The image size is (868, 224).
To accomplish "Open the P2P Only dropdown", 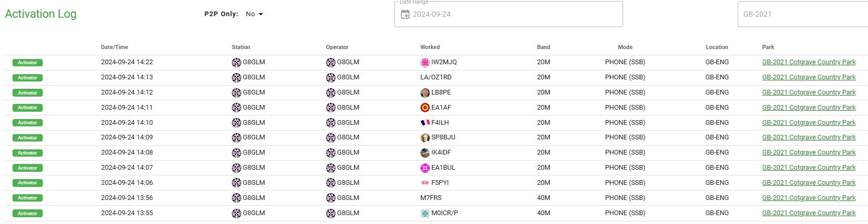I will point(254,14).
